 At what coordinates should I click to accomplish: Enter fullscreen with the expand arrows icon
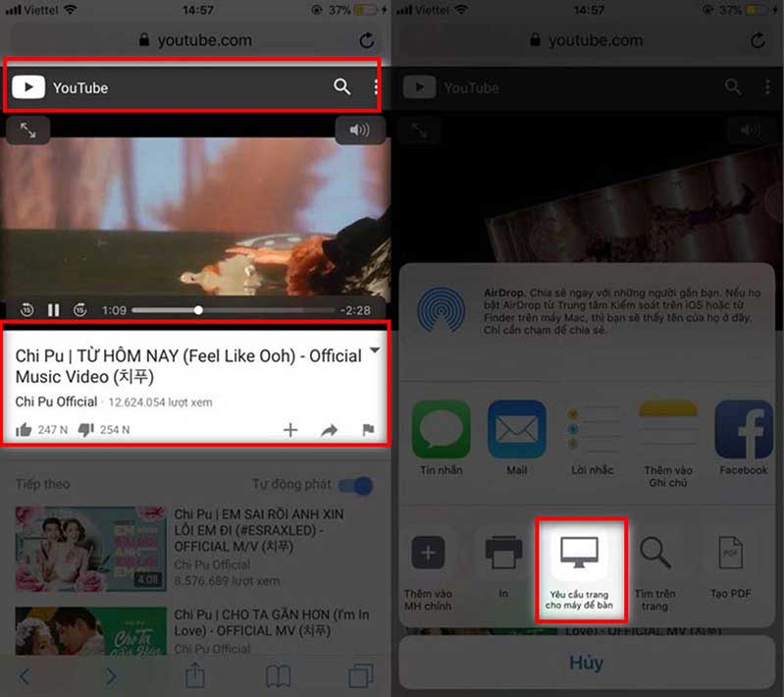point(28,131)
